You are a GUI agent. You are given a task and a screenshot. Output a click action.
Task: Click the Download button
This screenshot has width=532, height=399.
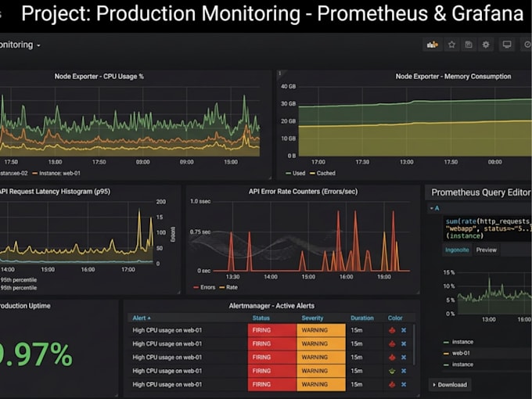pyautogui.click(x=450, y=385)
